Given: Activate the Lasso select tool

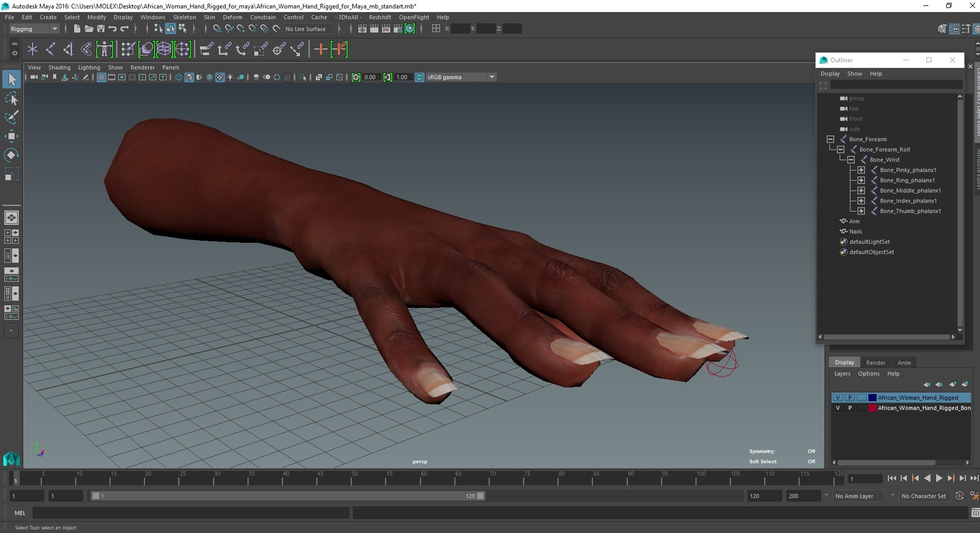Looking at the screenshot, I should tap(12, 98).
